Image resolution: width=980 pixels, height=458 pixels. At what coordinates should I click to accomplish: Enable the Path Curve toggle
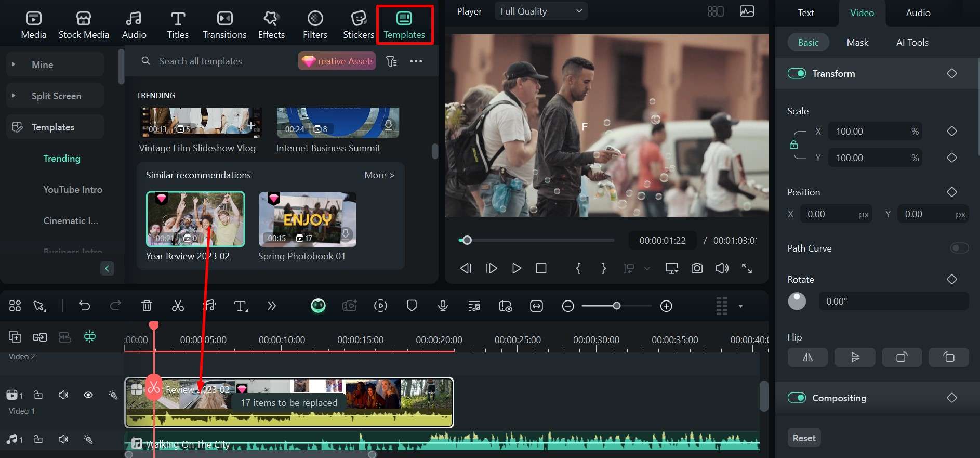click(x=959, y=248)
